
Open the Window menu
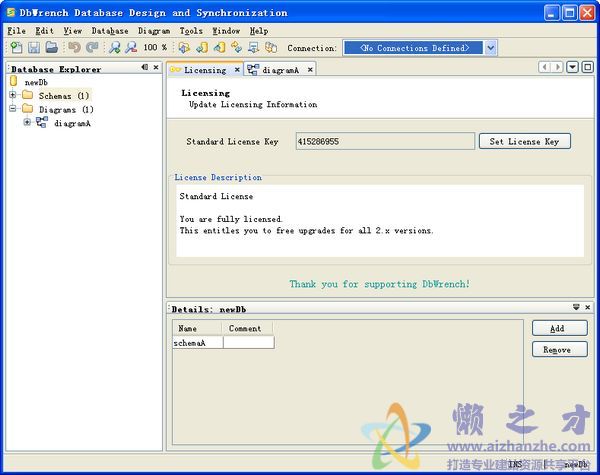coord(226,31)
